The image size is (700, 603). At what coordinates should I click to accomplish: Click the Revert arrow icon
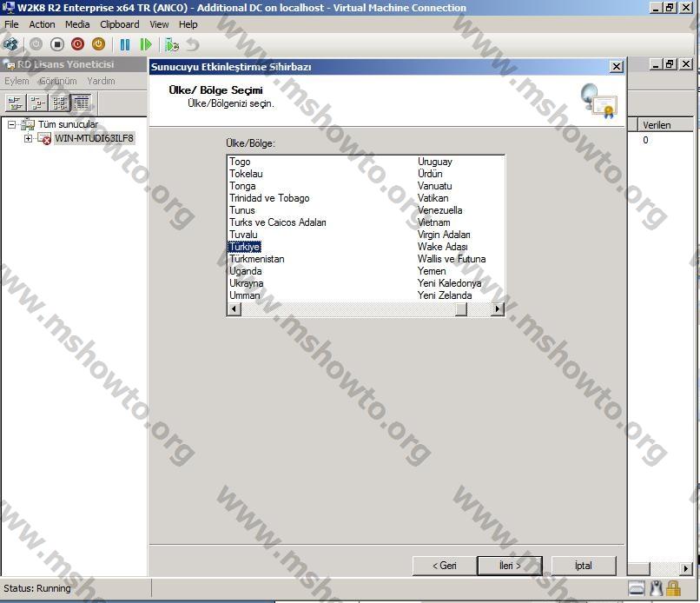coord(192,43)
